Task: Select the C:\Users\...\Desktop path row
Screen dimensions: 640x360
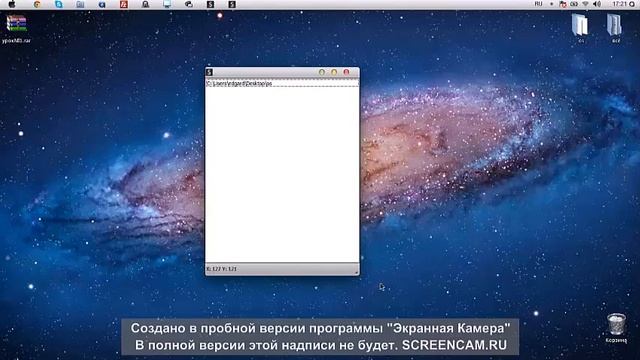Action: point(282,83)
